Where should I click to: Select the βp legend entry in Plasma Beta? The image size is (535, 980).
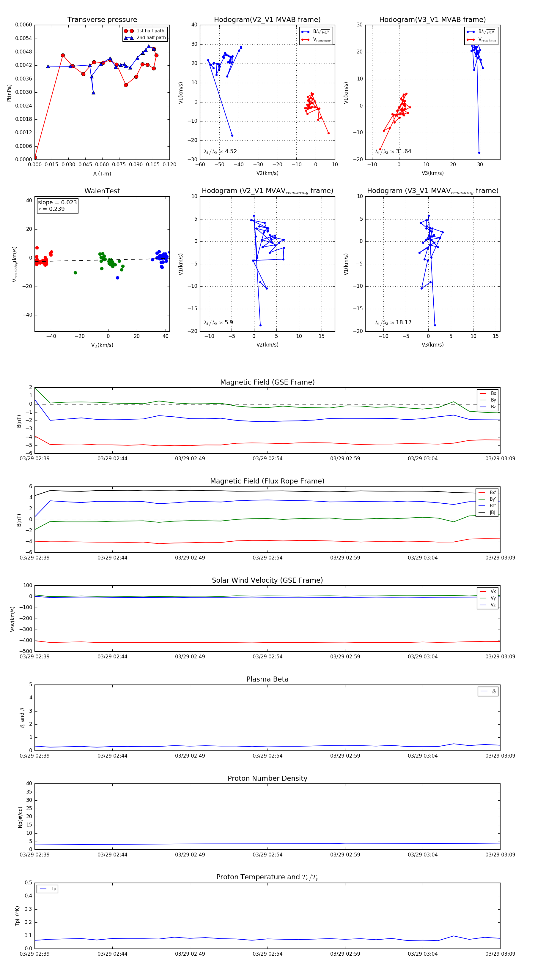click(x=489, y=691)
